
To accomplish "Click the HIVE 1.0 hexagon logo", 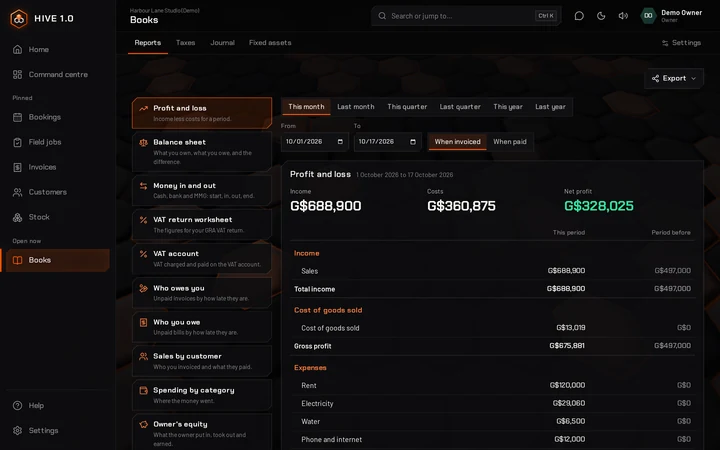I will point(19,18).
